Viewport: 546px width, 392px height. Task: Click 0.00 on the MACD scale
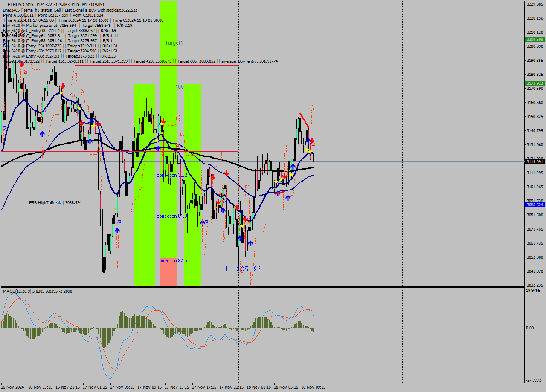[530, 328]
